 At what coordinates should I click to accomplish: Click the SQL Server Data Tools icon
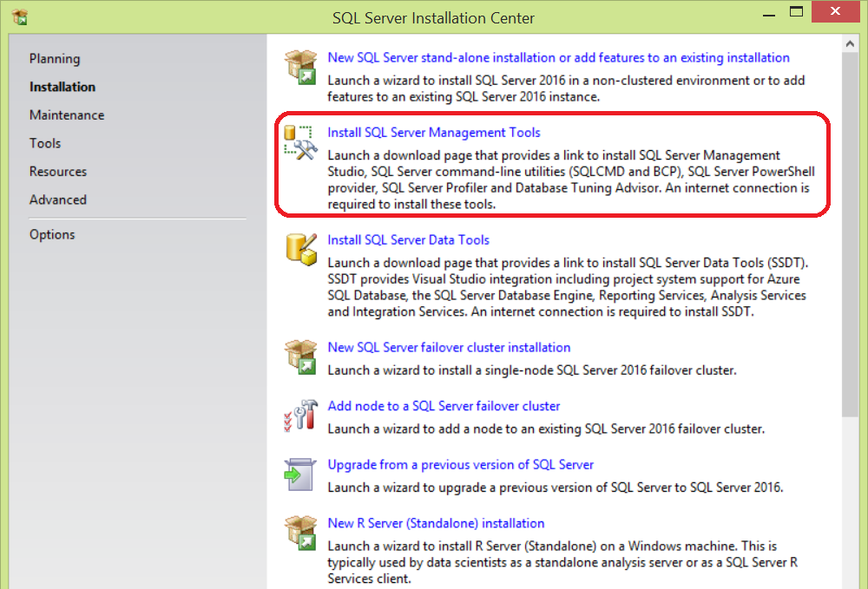coord(301,250)
